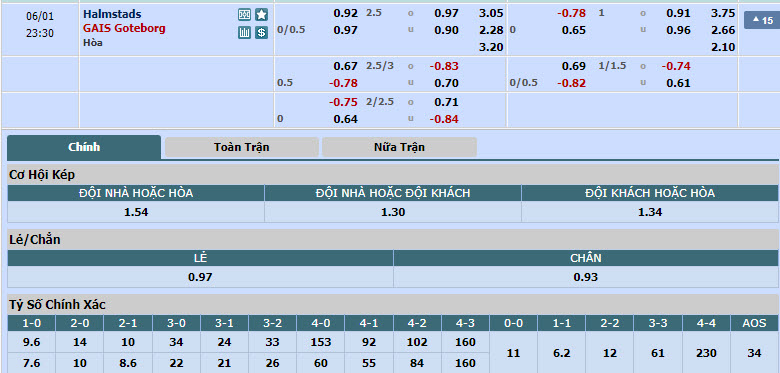The width and height of the screenshot is (780, 373).
Task: Pick correct score 2-0 home odds 14
Action: coord(80,342)
